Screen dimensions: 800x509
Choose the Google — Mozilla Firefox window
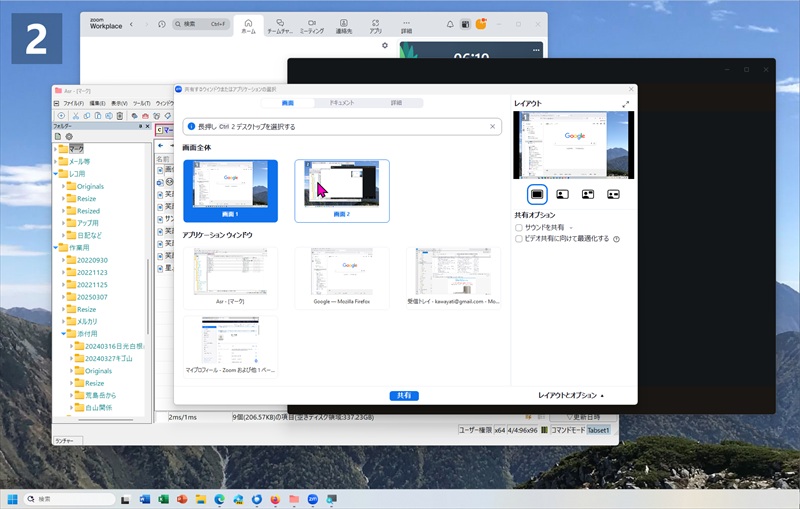342,278
